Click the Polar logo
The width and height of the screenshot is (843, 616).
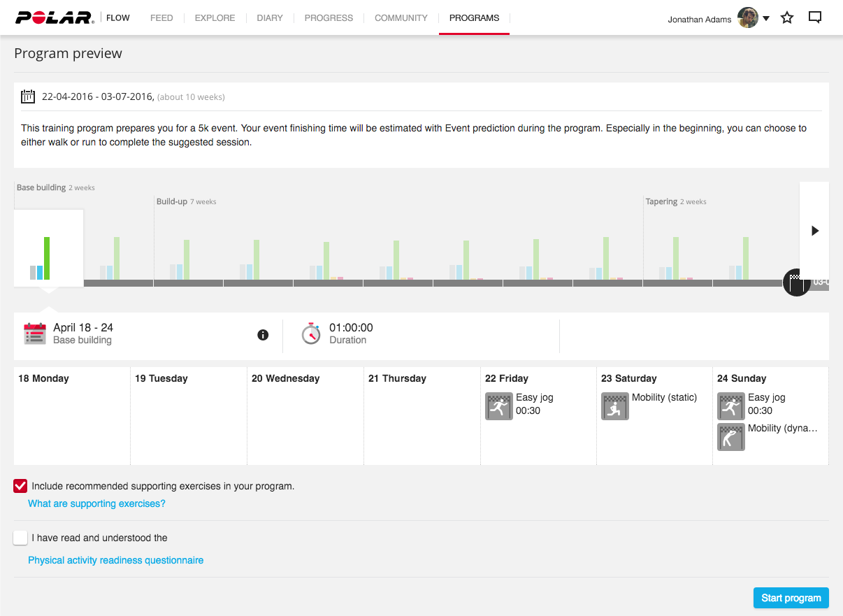[55, 18]
